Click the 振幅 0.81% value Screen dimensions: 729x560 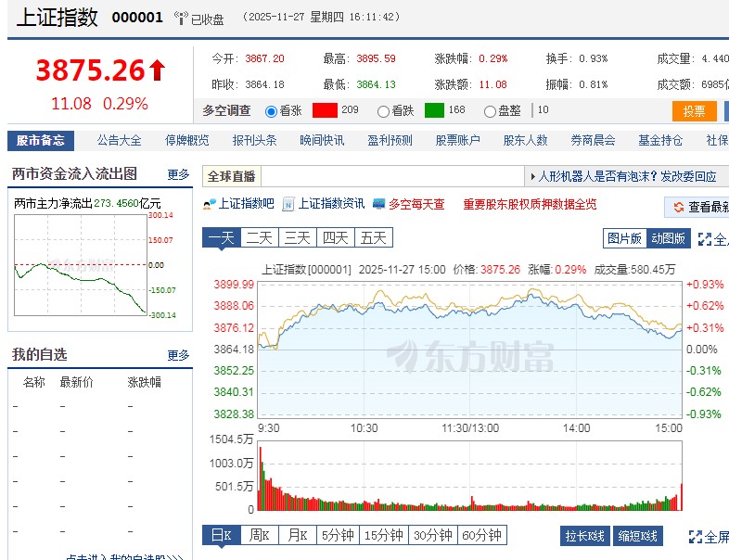point(593,84)
